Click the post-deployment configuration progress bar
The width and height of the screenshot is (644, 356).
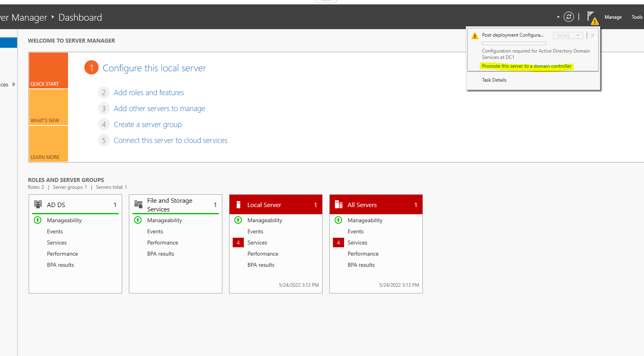514,43
